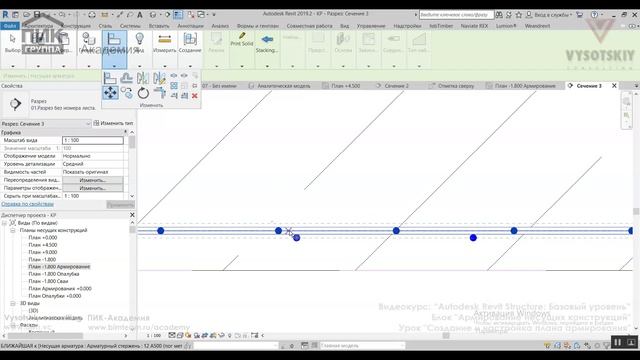Click the keyword search input field
Viewport: 640px width, 360px height.
(456, 15)
